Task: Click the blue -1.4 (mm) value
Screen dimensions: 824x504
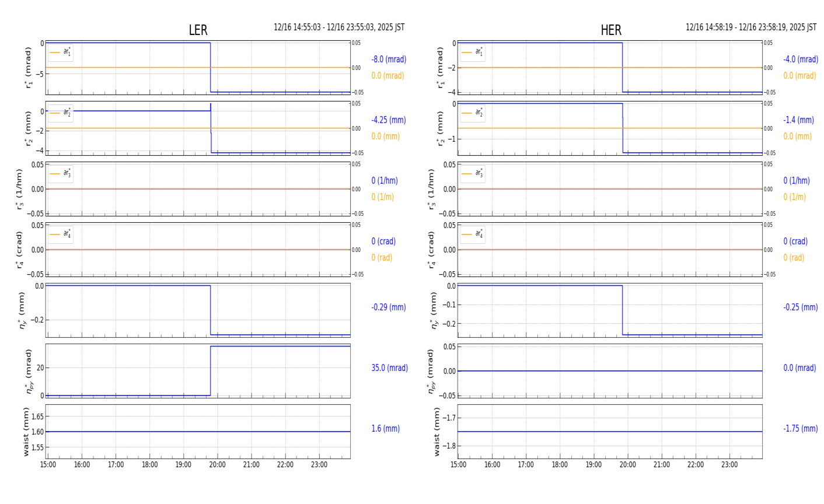Action: (798, 120)
